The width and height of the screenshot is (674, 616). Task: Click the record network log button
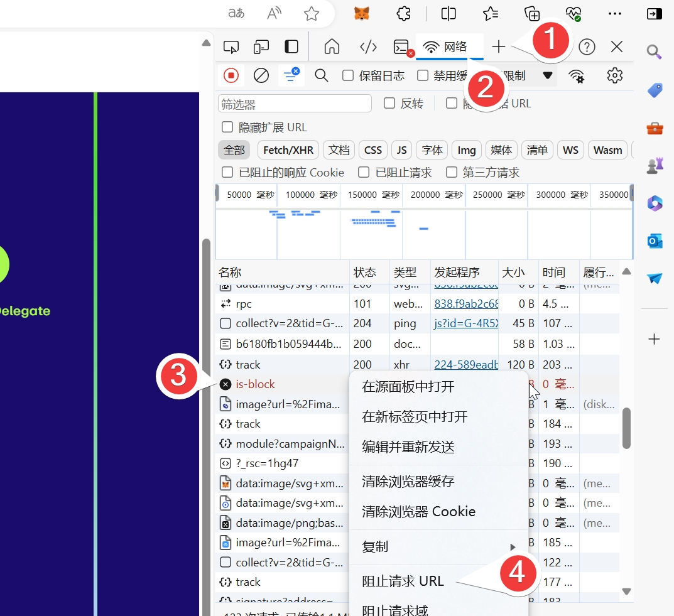click(231, 76)
